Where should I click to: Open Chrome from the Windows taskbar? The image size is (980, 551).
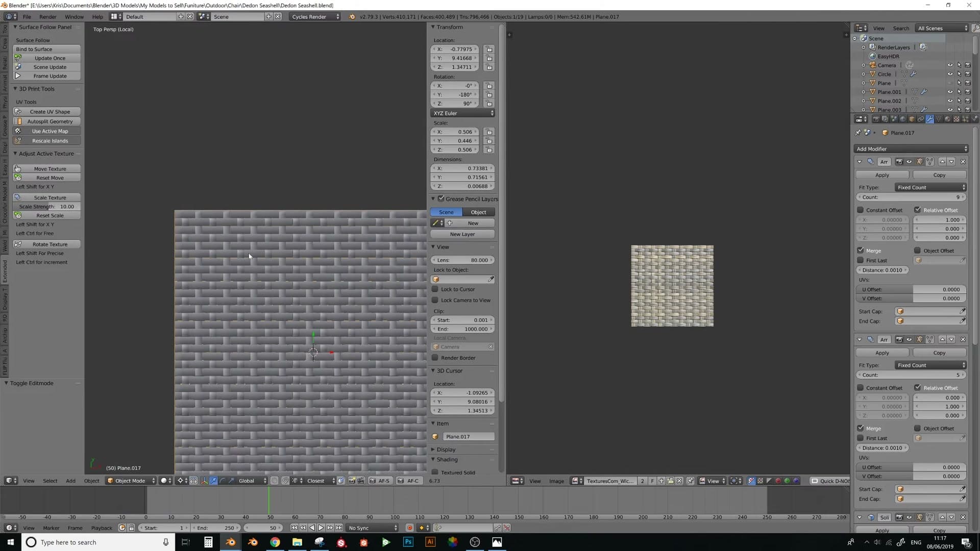tap(275, 542)
